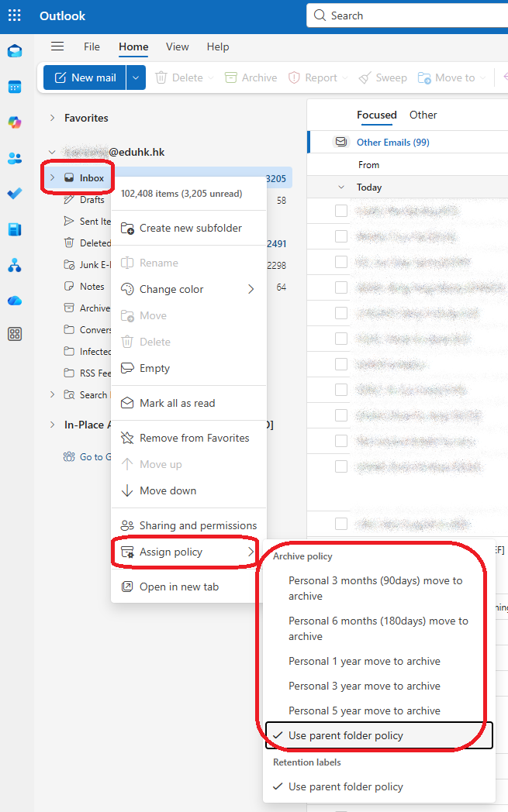Open the Report options dropdown arrow
Screen dimensions: 508x812
[346, 77]
